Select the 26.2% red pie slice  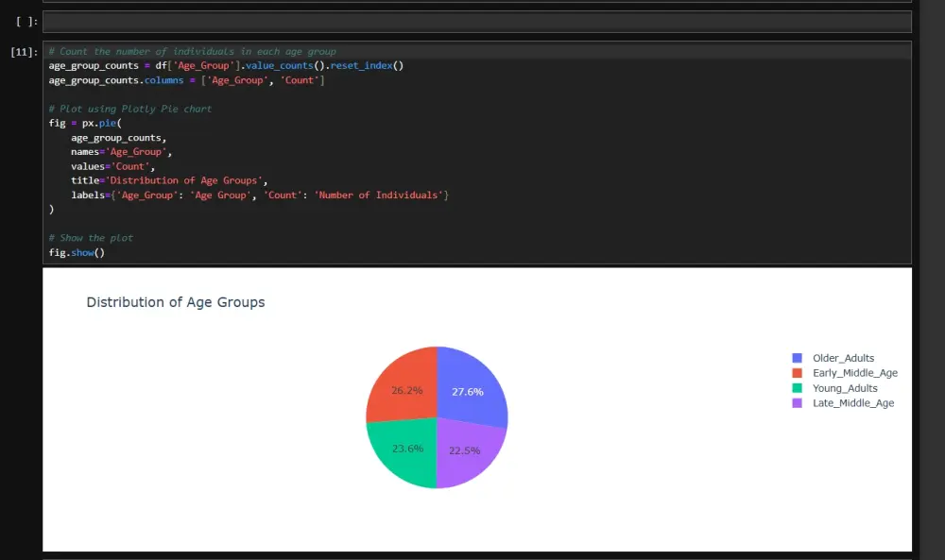pyautogui.click(x=404, y=385)
